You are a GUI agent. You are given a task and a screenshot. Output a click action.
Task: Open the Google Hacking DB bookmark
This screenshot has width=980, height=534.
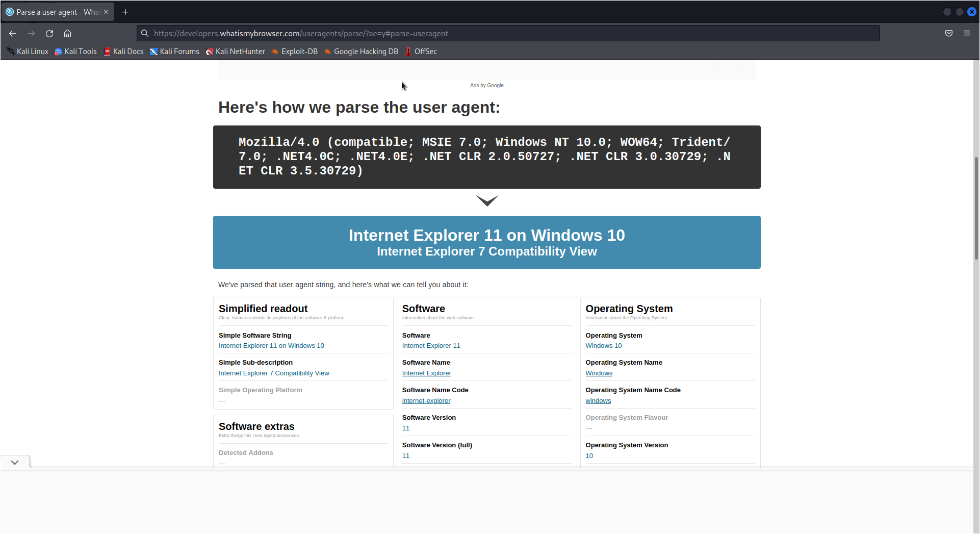361,52
